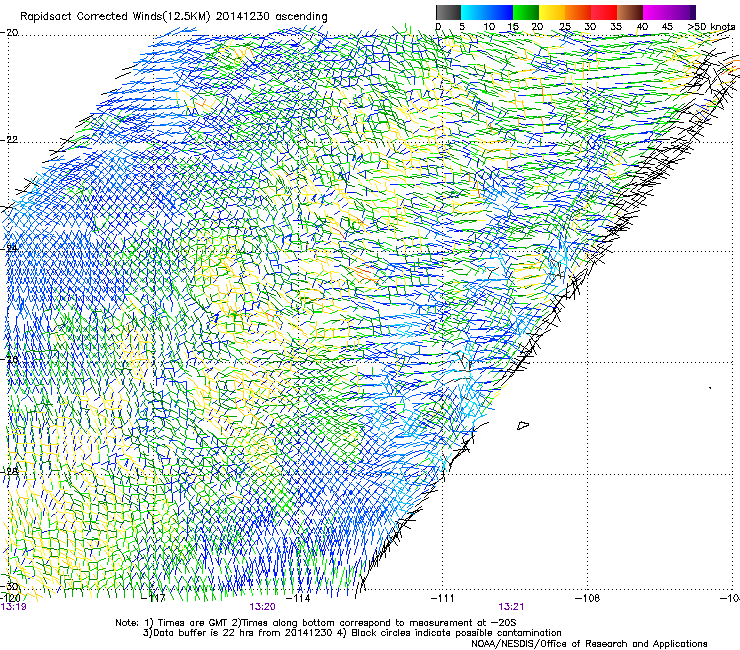Click the '-111' longitude axis label
740x650 pixels.
click(443, 598)
